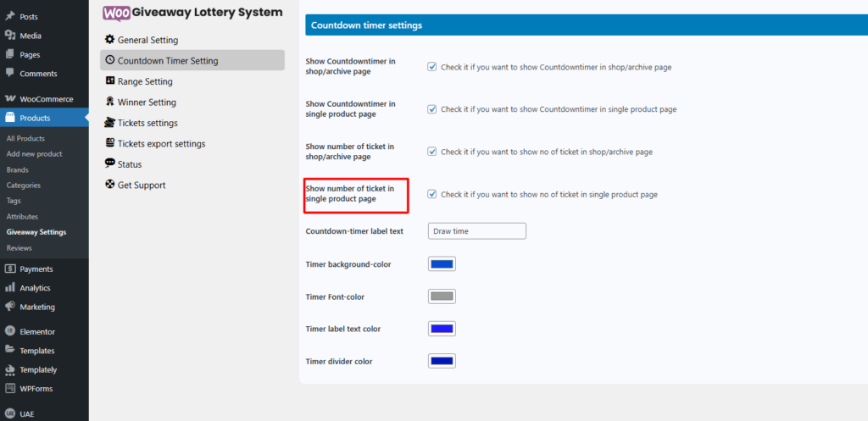The image size is (868, 421).
Task: Click the Templately icon in sidebar
Action: 10,369
